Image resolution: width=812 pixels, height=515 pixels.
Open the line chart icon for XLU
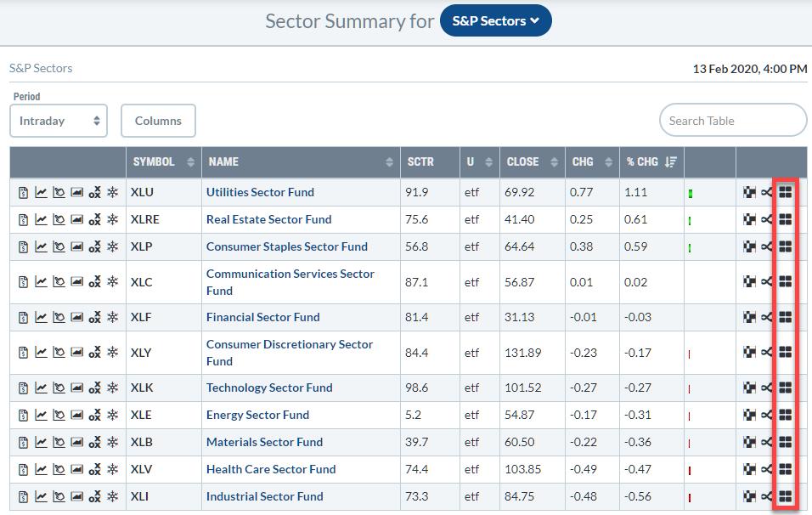tap(41, 193)
